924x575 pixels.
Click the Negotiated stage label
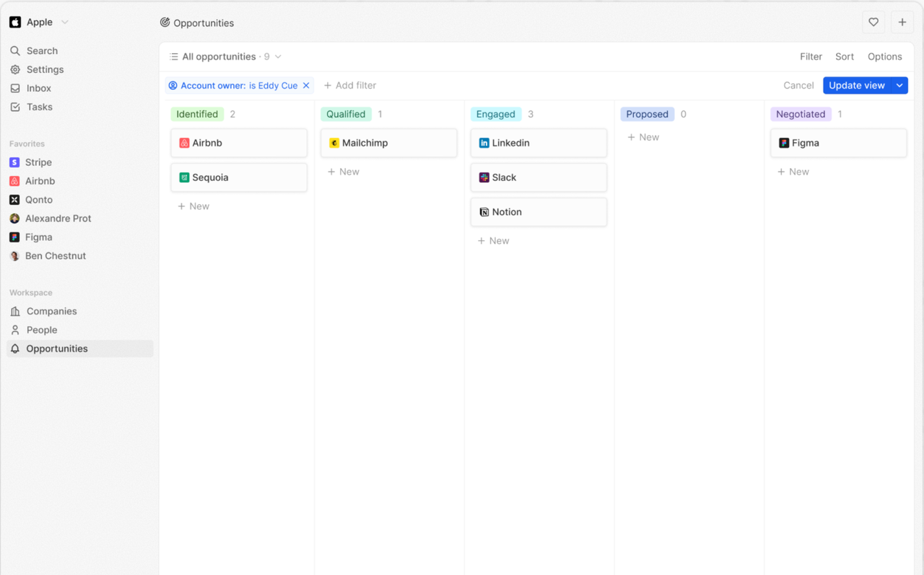[x=801, y=115]
